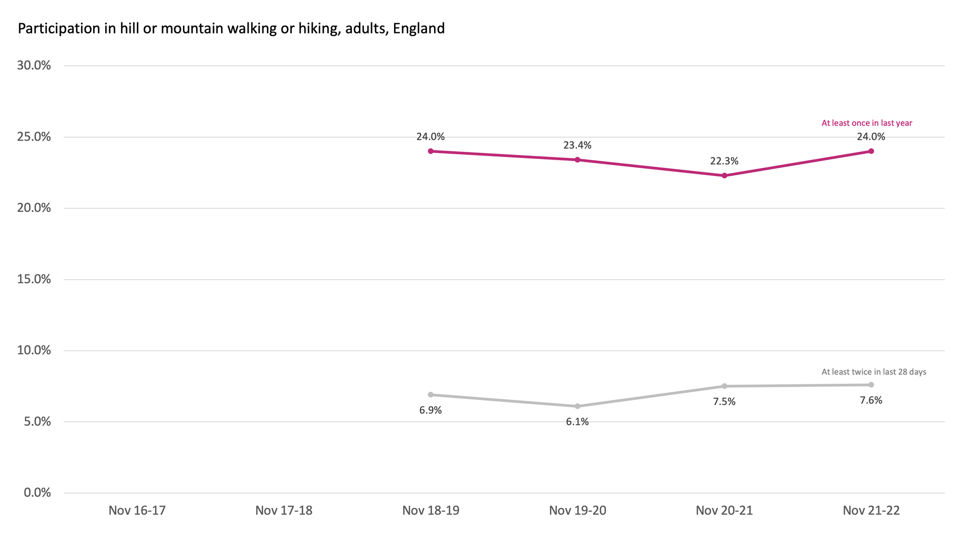
Task: Click the Nov 20-21 axis label
Action: 724,511
